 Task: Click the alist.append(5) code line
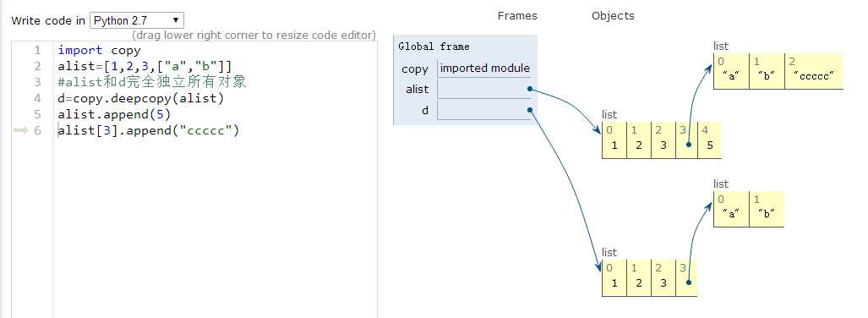tap(114, 115)
